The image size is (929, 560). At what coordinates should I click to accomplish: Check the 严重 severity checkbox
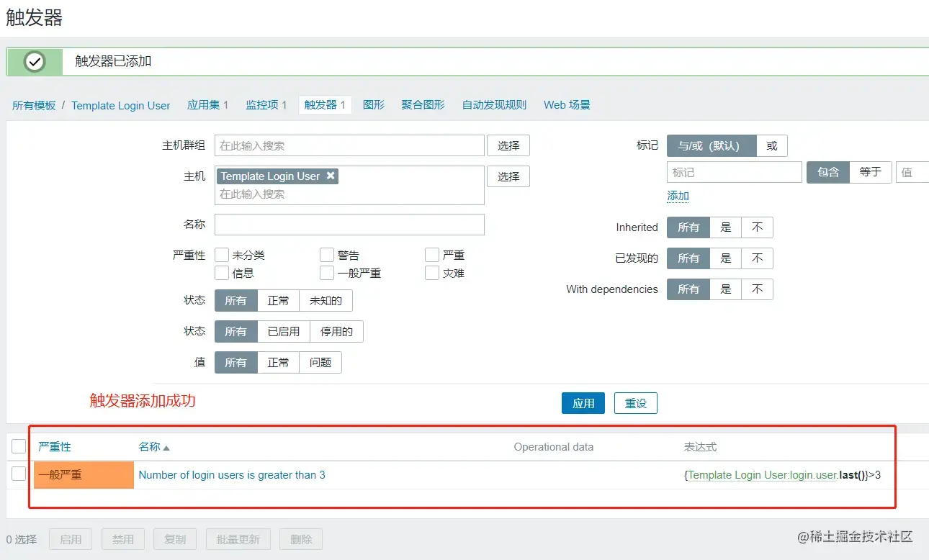(432, 255)
